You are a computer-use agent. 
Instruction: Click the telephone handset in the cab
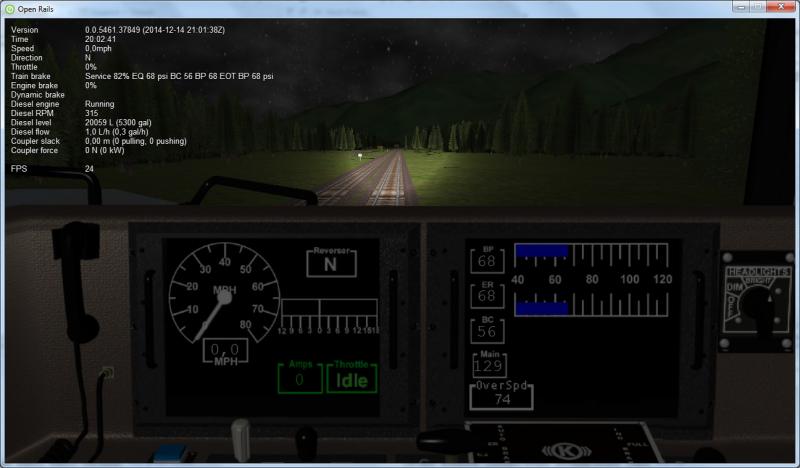click(x=77, y=283)
